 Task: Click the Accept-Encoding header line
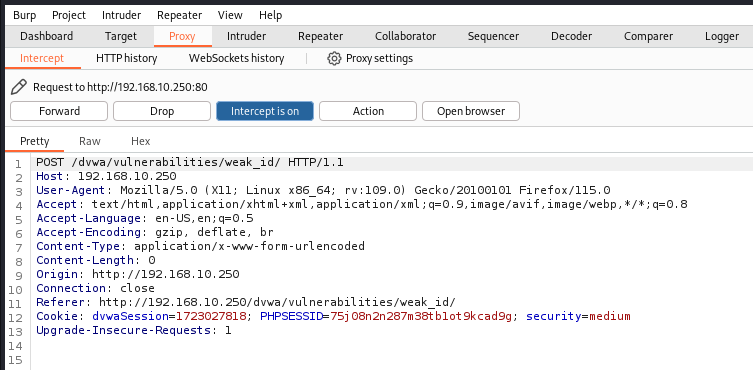(155, 232)
